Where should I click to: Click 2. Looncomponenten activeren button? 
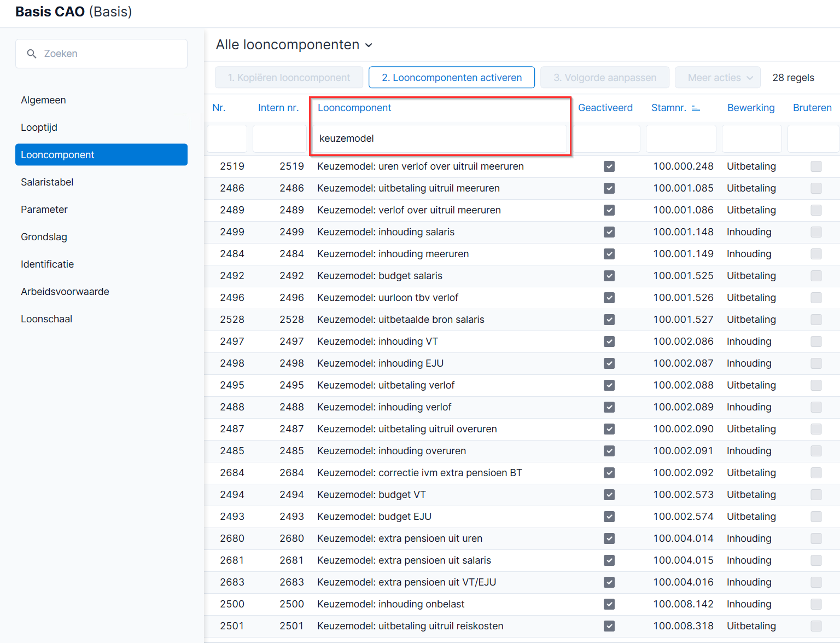(452, 78)
